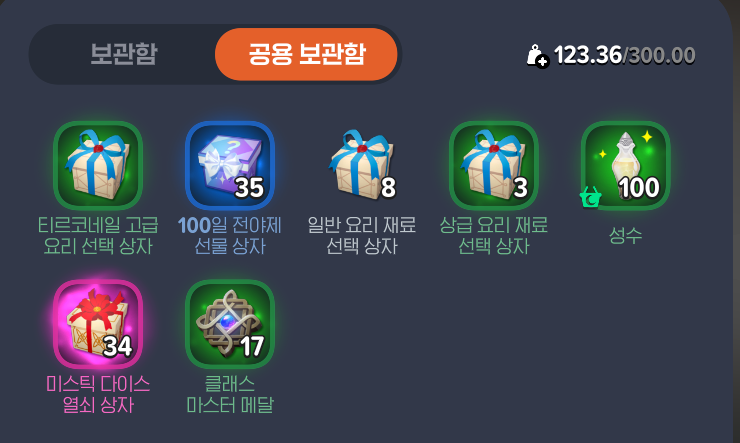Screen dimensions: 740x443
Task: Click the 일반 요리 재료 선택 상자 label
Action: (x=362, y=235)
